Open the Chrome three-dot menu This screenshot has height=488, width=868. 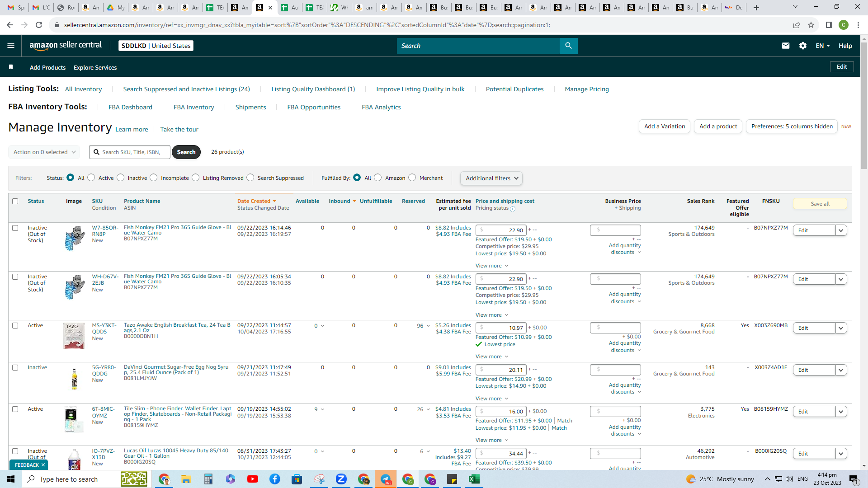[858, 25]
